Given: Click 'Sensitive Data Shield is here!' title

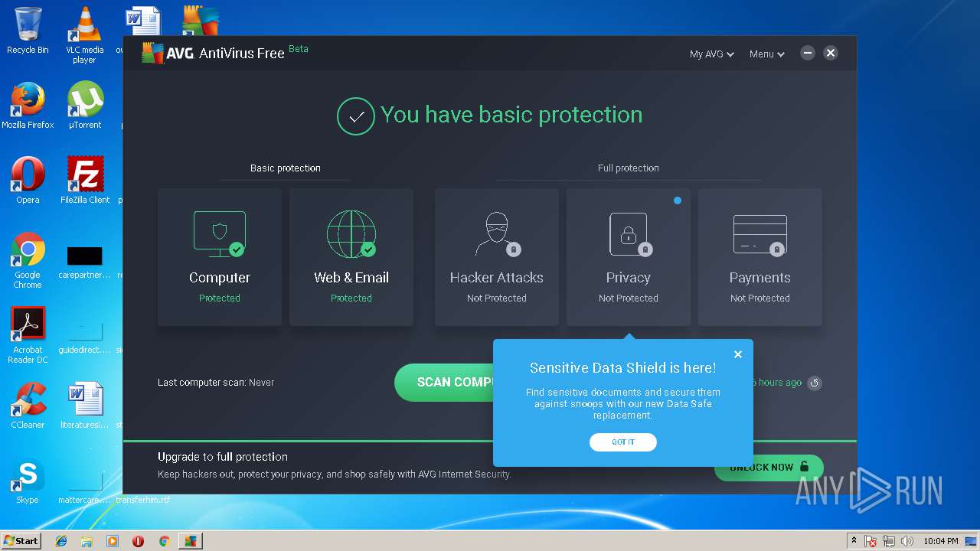Looking at the screenshot, I should click(x=623, y=368).
